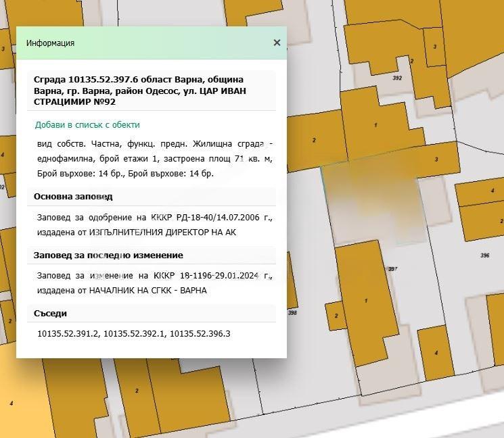This screenshot has width=504, height=438.
Task: Click the parcel label 396 on the map
Action: point(484,255)
